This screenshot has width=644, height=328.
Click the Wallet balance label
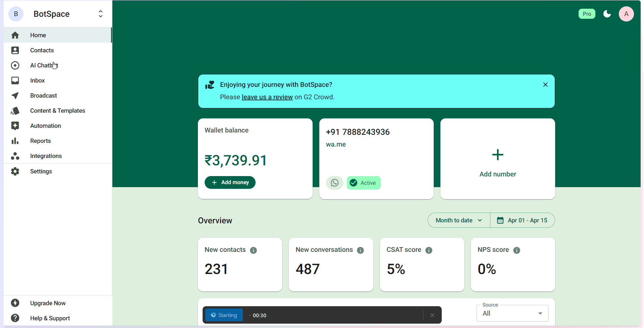[x=226, y=130]
